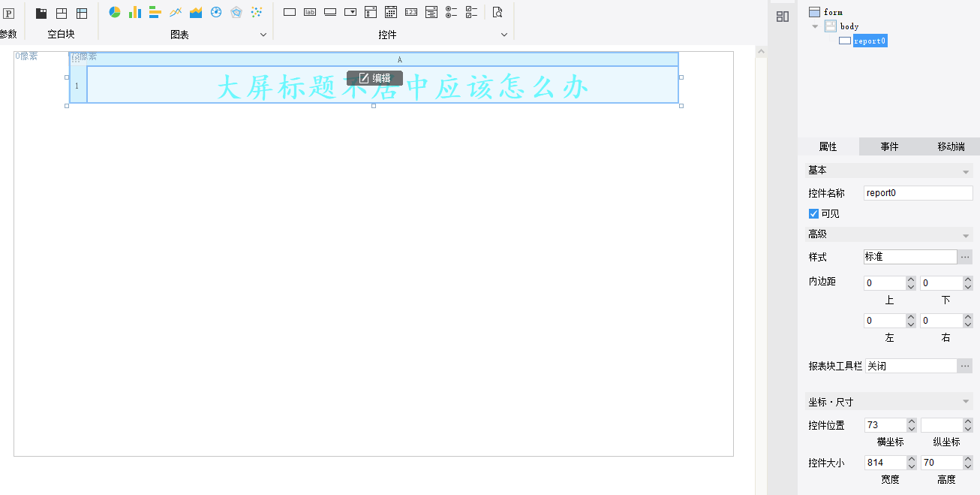This screenshot has width=980, height=495.
Task: Collapse the 高级 section
Action: 966,235
